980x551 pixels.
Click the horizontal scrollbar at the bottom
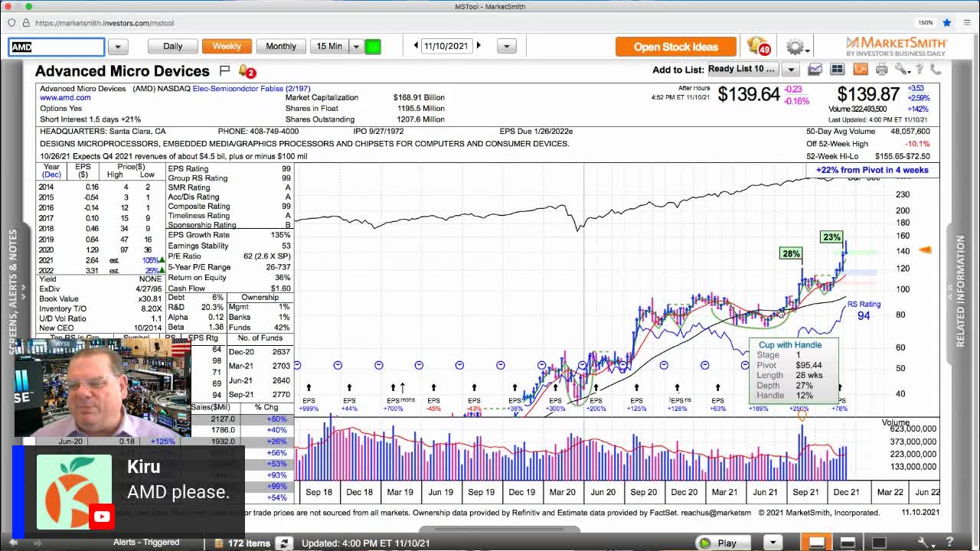tap(499, 528)
